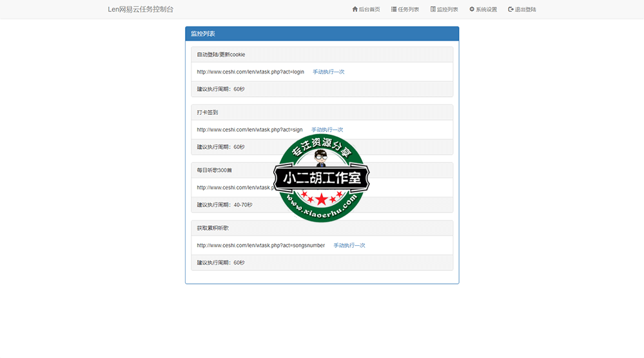Click the wtask.php?act=login URL text
Image resolution: width=644 pixels, height=358 pixels.
pos(250,72)
